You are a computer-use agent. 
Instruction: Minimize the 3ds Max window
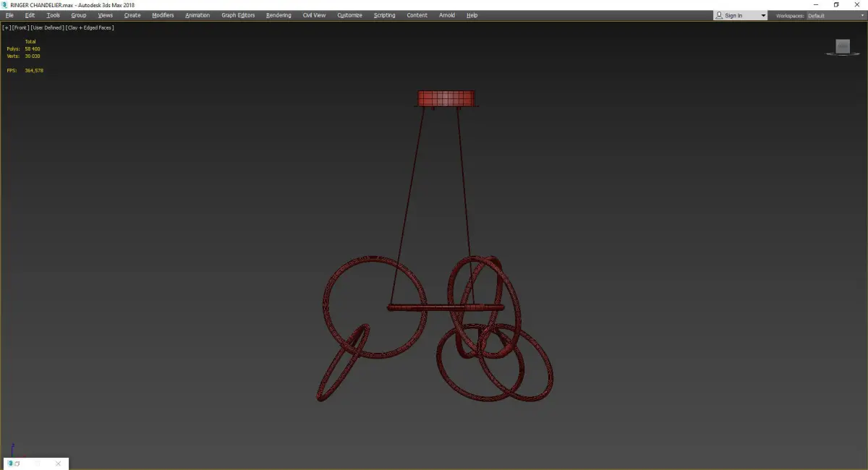[816, 5]
